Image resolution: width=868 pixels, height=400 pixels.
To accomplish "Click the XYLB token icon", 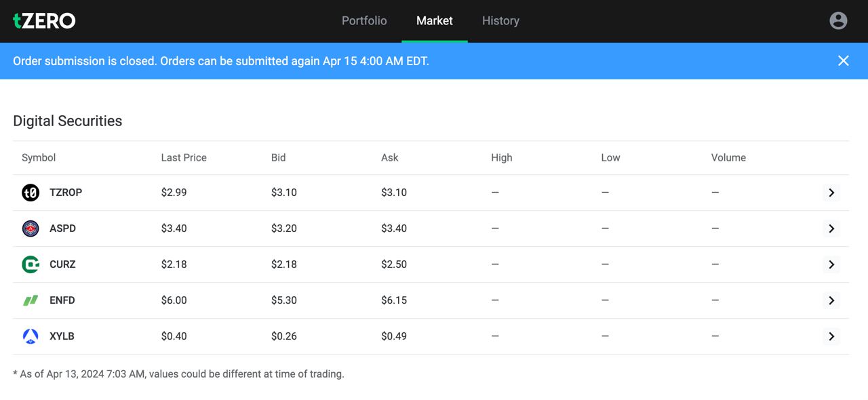I will 31,336.
